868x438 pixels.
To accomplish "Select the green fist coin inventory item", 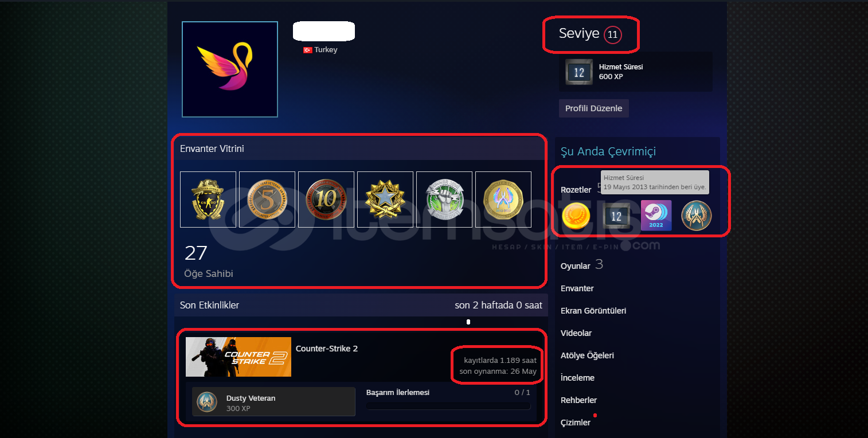I will point(444,200).
